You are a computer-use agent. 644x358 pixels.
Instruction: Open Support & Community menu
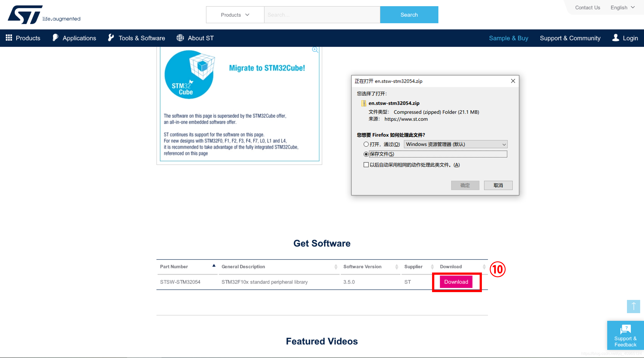point(570,38)
